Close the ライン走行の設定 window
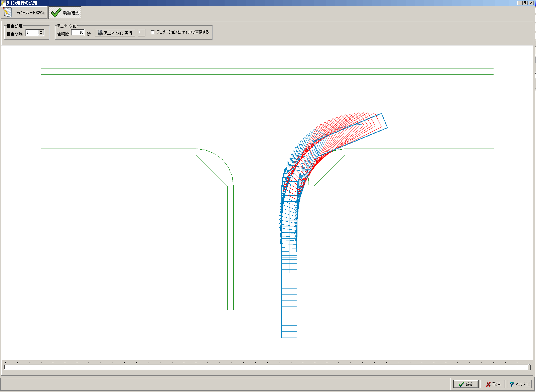This screenshot has height=392, width=536. coord(531,3)
